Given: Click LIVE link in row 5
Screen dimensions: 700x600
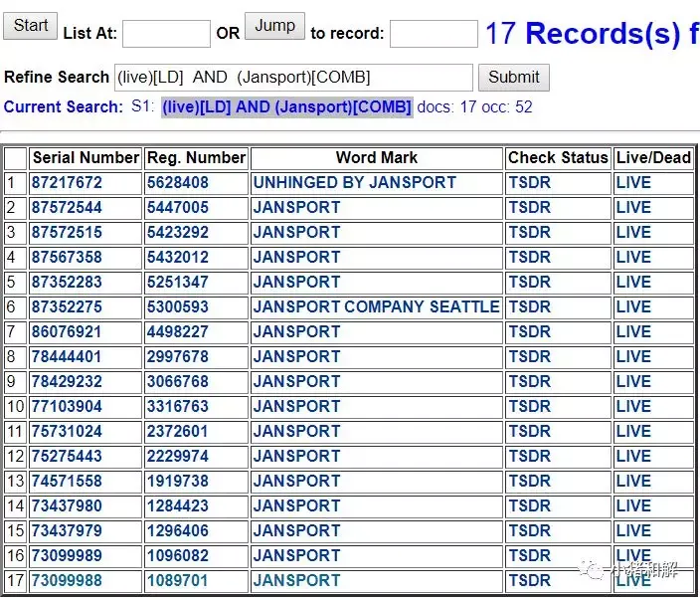Looking at the screenshot, I should pos(634,283).
